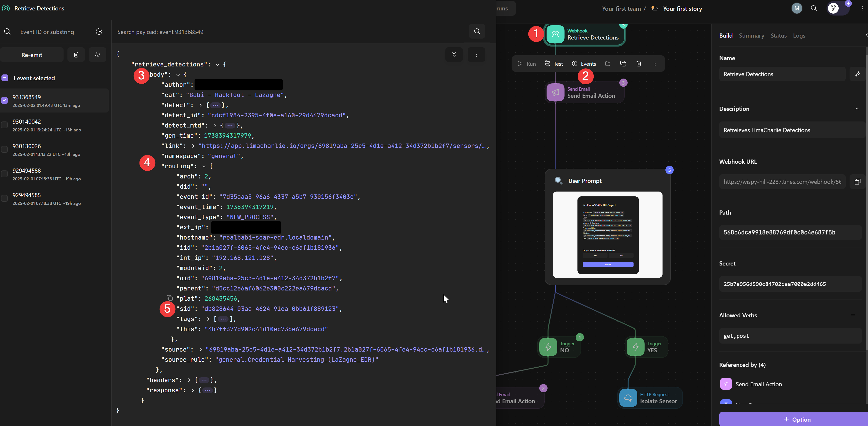The width and height of the screenshot is (868, 426).
Task: Click the Send Email Action reference icon
Action: [x=726, y=384]
